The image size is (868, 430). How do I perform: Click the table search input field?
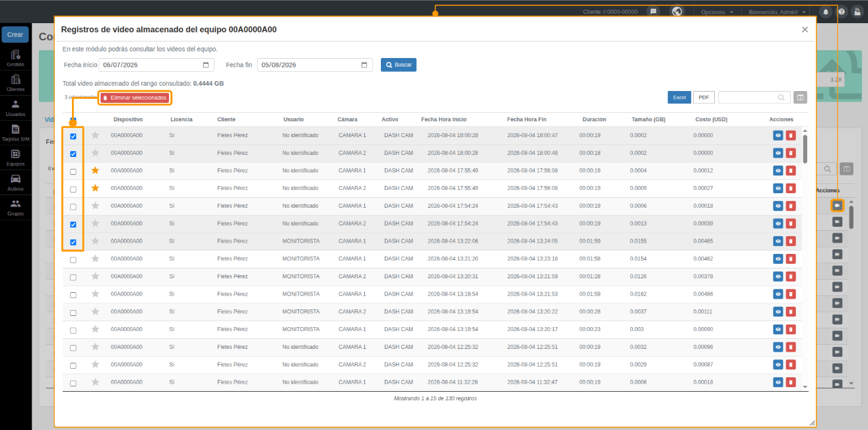754,98
